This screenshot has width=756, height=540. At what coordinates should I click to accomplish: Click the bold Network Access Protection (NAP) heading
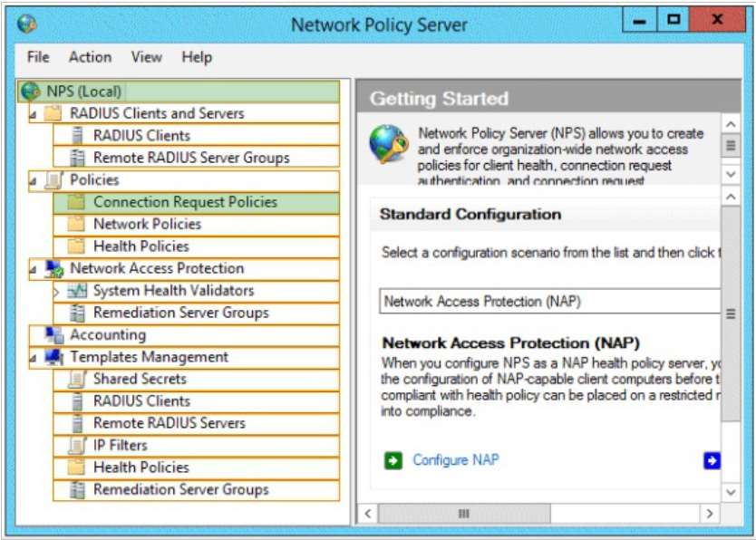click(x=511, y=343)
